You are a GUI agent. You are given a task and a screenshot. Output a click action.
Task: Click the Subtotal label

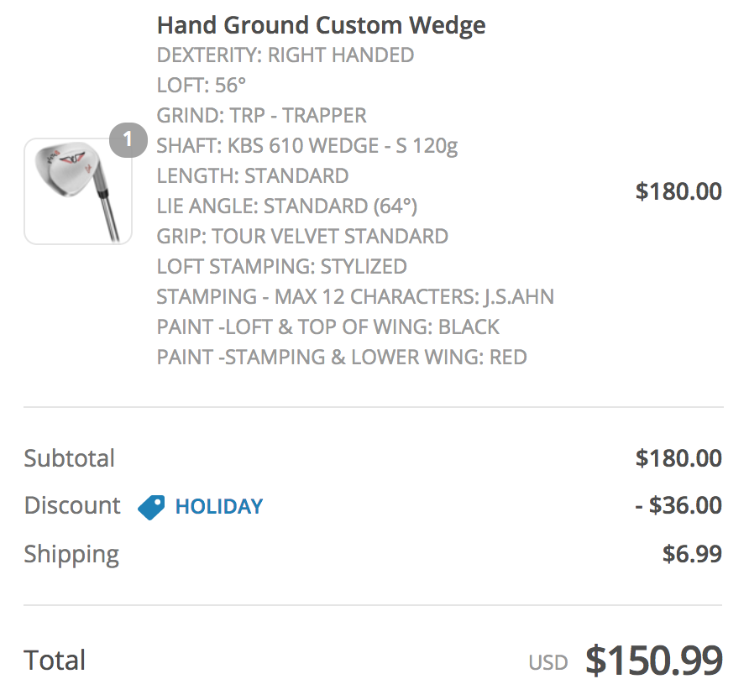(x=69, y=458)
